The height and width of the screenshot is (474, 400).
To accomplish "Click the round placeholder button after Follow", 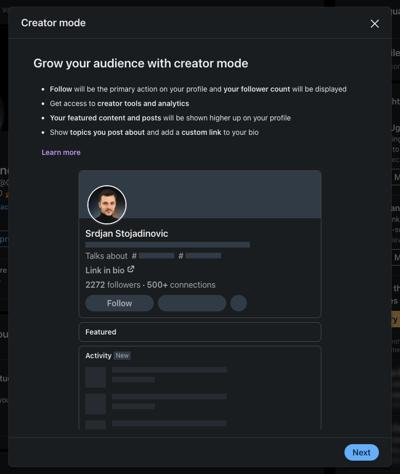I will (239, 303).
